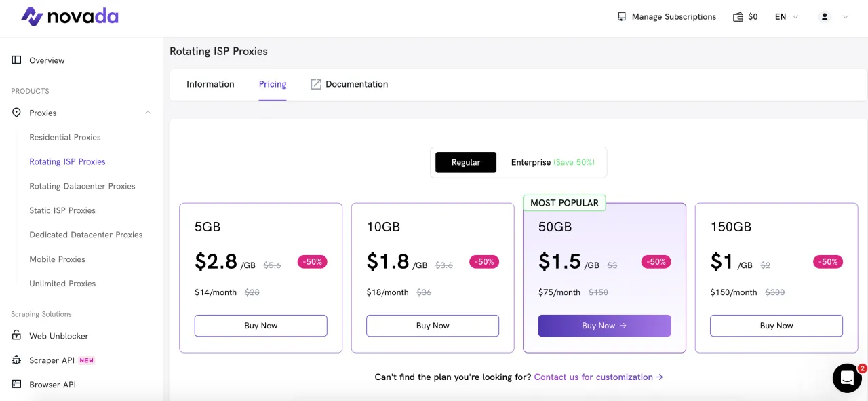Viewport: 868px width, 401px height.
Task: Select the 5GB plan card
Action: (x=260, y=227)
